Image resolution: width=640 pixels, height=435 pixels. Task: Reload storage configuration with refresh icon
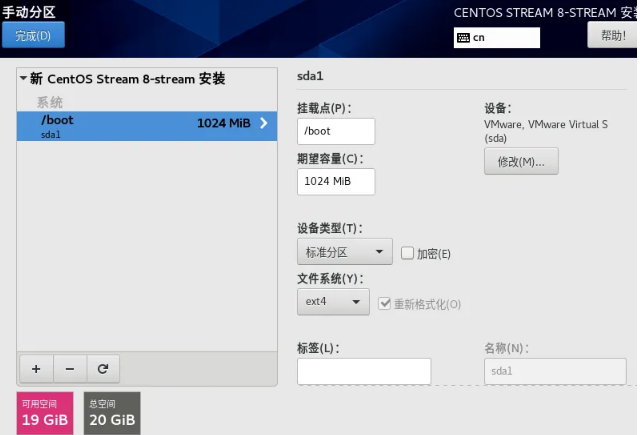coord(103,369)
